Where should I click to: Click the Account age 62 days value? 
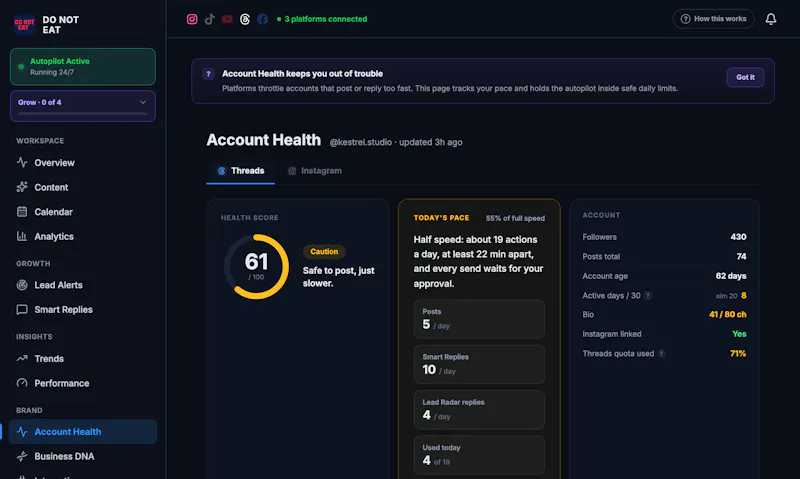click(731, 276)
